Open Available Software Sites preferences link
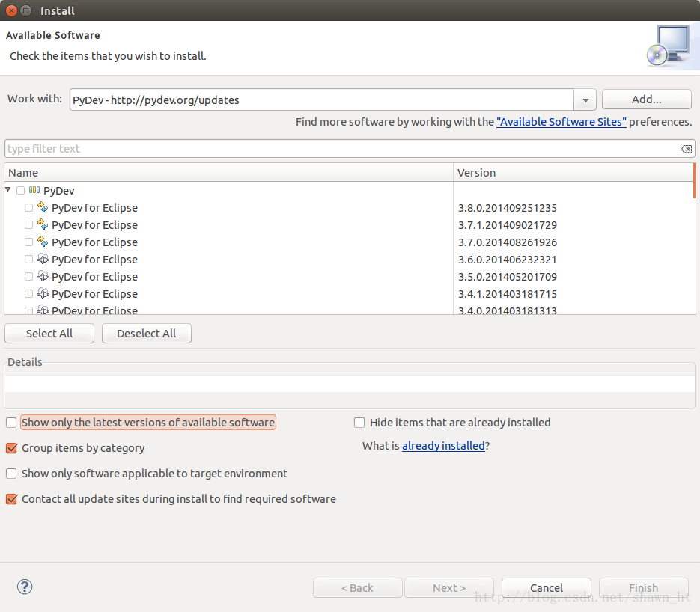Viewport: 700px width, 612px height. click(561, 122)
